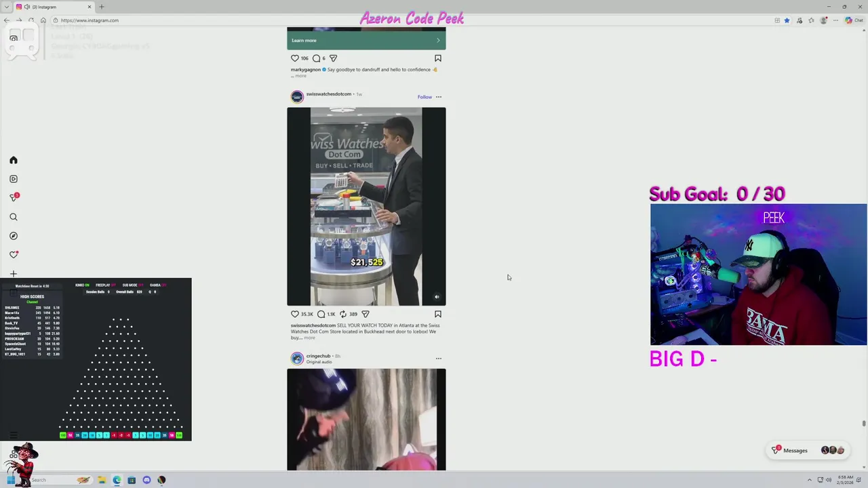Expand the markygagnon caption with more
The width and height of the screenshot is (868, 488).
(x=300, y=76)
